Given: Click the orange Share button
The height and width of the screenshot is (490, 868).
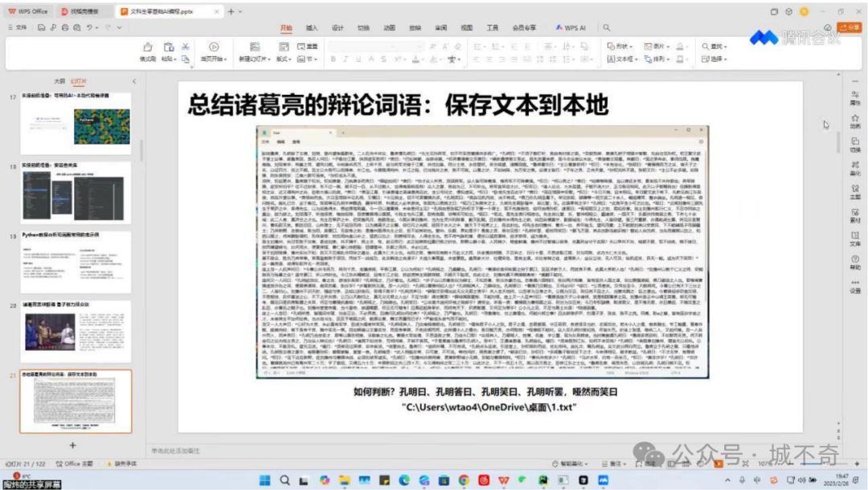Looking at the screenshot, I should pos(850,27).
